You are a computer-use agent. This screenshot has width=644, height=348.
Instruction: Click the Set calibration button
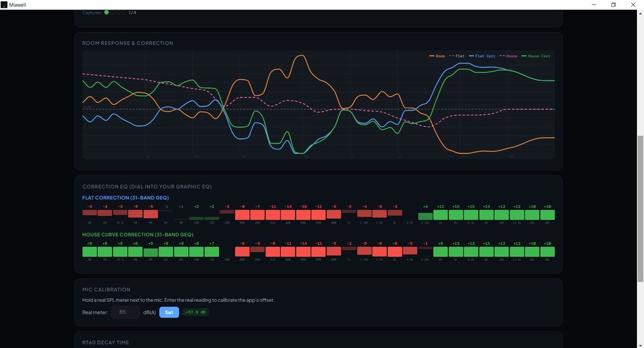pos(169,312)
